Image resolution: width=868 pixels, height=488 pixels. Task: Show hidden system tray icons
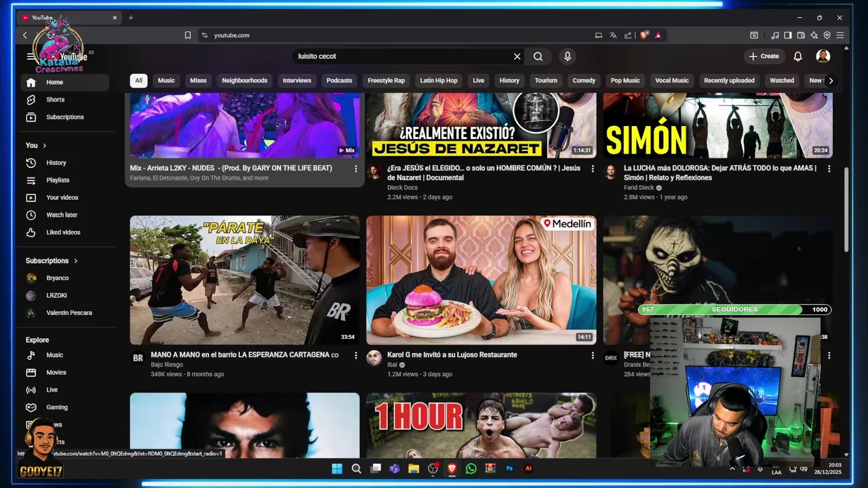pyautogui.click(x=732, y=468)
